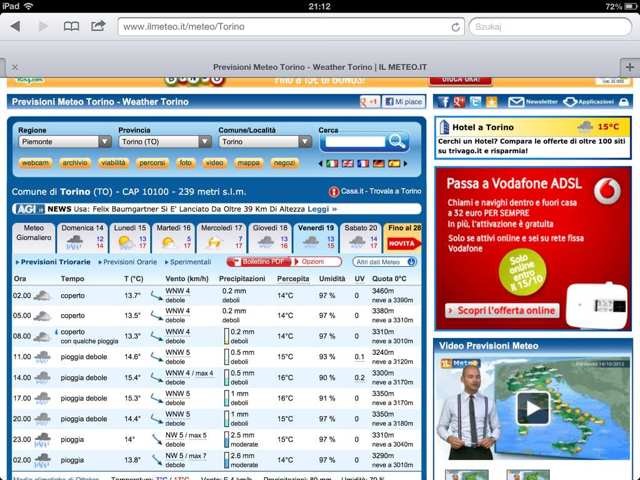Select the British flag language icon
Screen dimensions: 640x480
pos(348,163)
